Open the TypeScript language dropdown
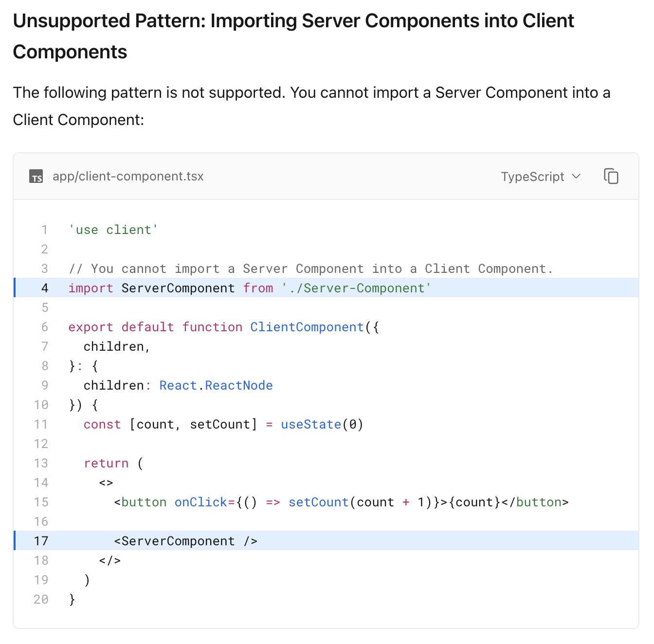 [x=541, y=177]
